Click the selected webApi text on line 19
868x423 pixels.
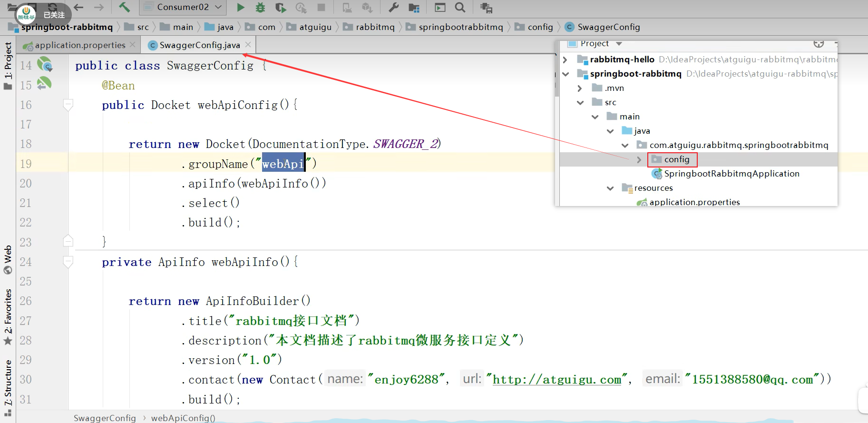(283, 164)
